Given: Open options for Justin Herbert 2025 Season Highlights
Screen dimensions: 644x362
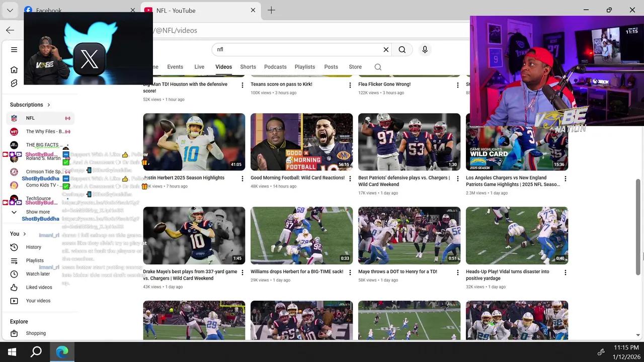Looking at the screenshot, I should 243,179.
